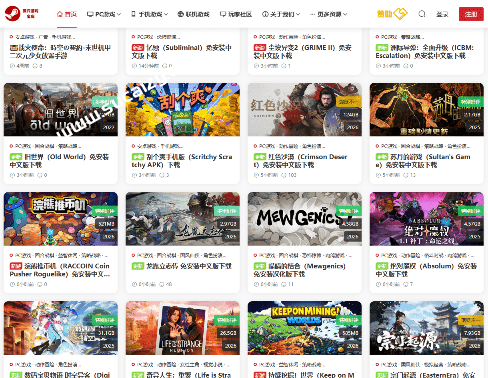Open the search magnifier icon in header

coord(422,14)
